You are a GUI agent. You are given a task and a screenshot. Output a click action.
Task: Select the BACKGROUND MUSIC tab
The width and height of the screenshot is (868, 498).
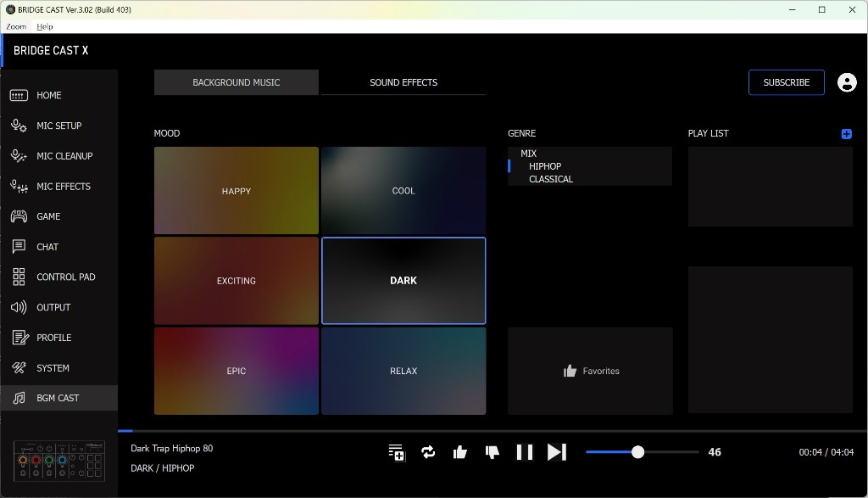(236, 82)
